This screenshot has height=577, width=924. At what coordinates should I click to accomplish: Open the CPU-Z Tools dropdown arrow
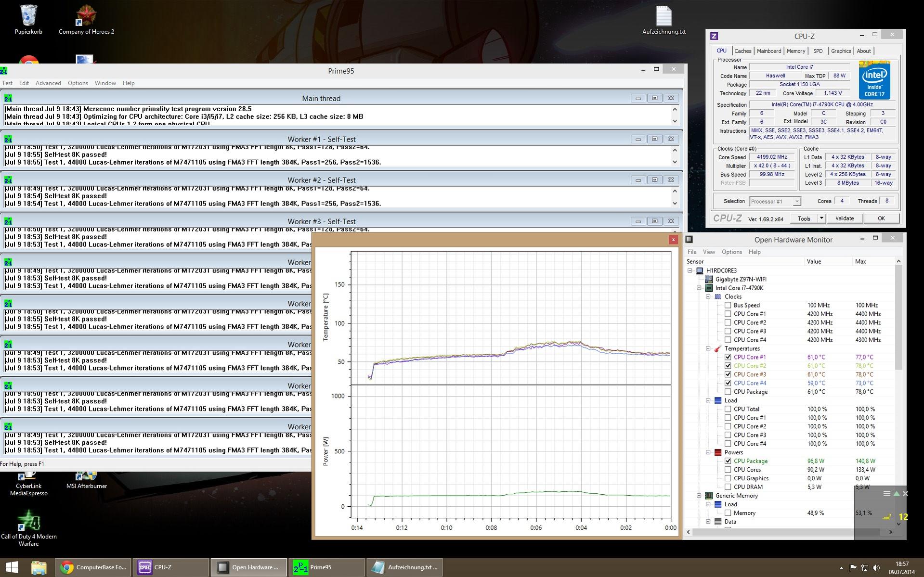821,218
